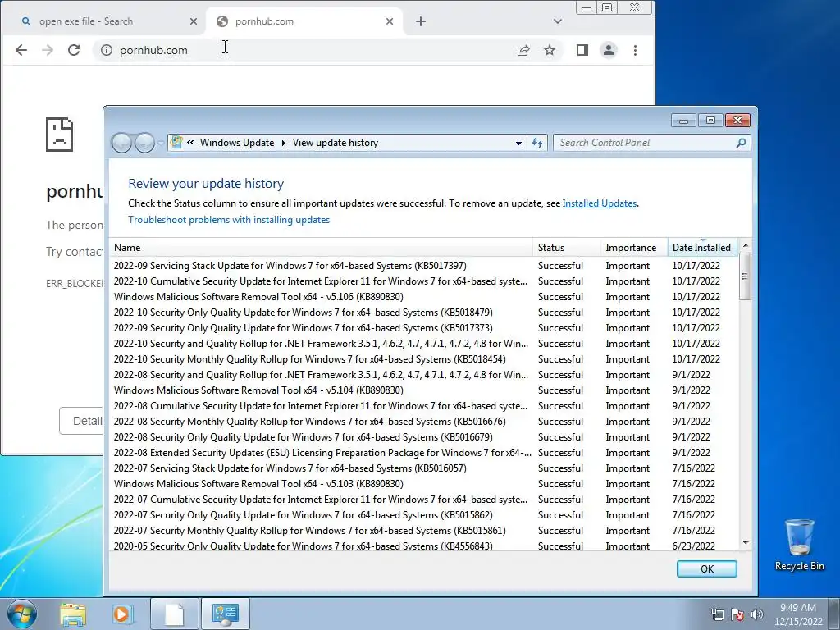Image resolution: width=840 pixels, height=630 pixels.
Task: Select the KB5016679 Security Only update row
Action: tap(423, 437)
